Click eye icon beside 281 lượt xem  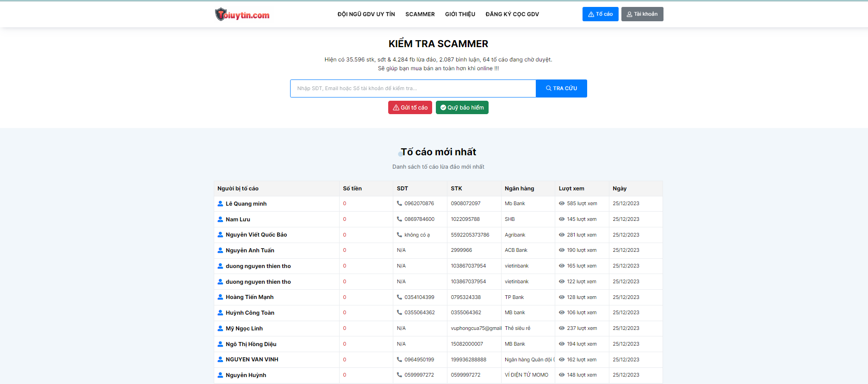pyautogui.click(x=562, y=235)
